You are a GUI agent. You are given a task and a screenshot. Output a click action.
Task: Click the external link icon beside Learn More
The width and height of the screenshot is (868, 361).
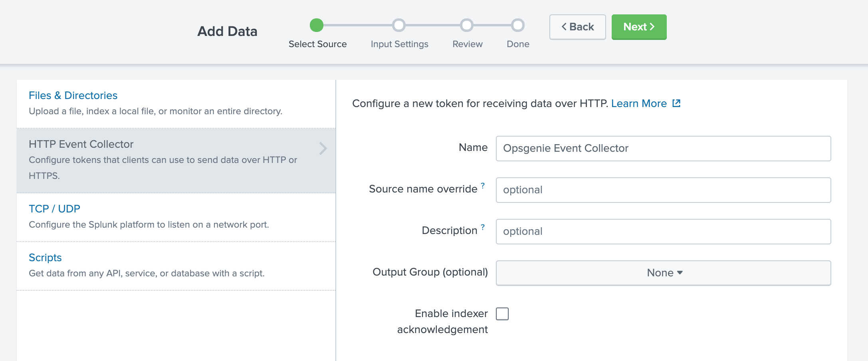pos(676,103)
